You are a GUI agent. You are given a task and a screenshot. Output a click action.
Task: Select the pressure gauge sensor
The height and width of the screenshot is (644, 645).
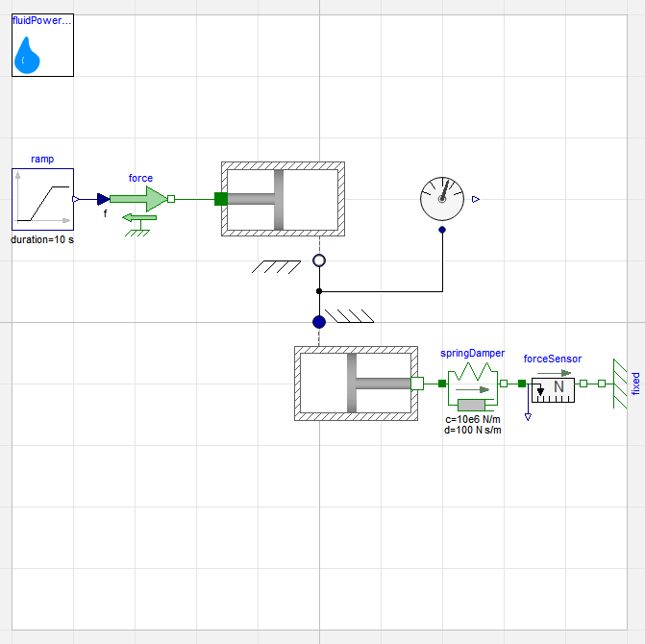442,199
